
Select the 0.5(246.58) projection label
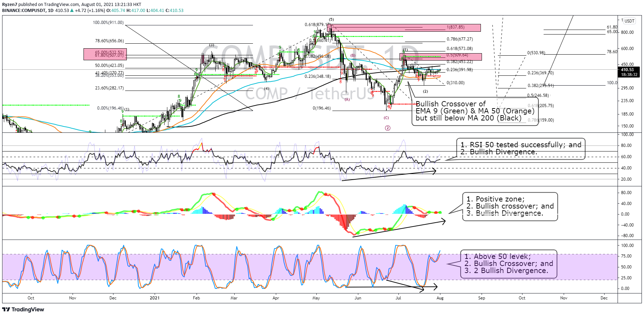(538, 95)
